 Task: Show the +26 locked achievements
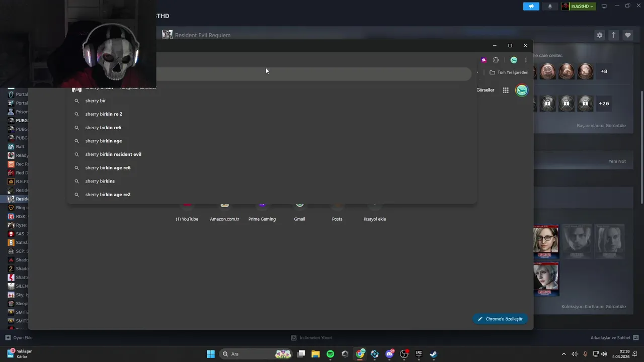(x=604, y=104)
